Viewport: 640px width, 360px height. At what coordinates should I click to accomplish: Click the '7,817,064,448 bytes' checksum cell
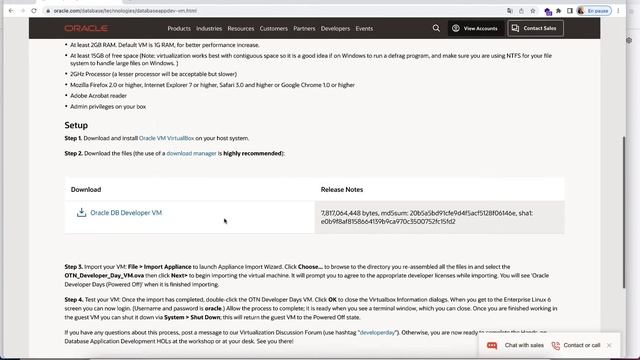(x=440, y=217)
